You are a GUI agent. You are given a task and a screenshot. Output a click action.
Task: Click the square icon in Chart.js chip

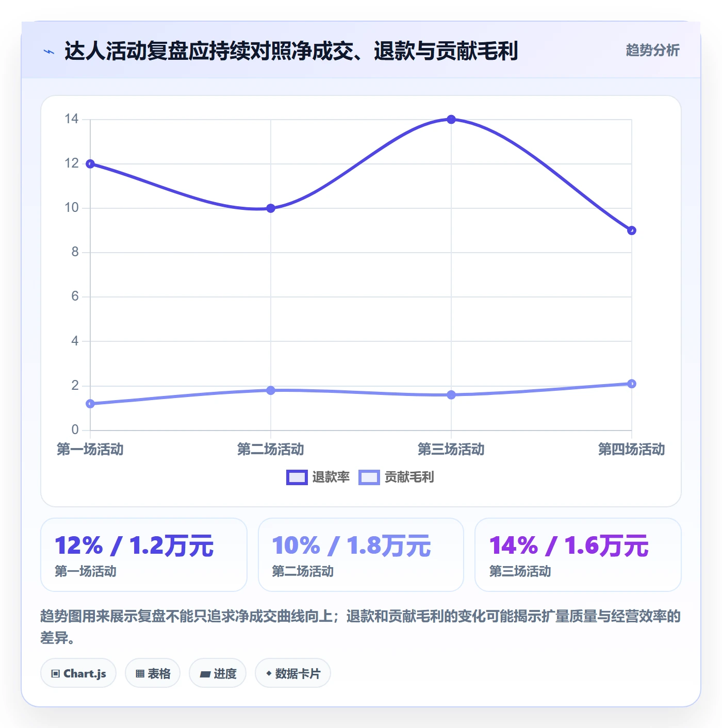pos(56,674)
